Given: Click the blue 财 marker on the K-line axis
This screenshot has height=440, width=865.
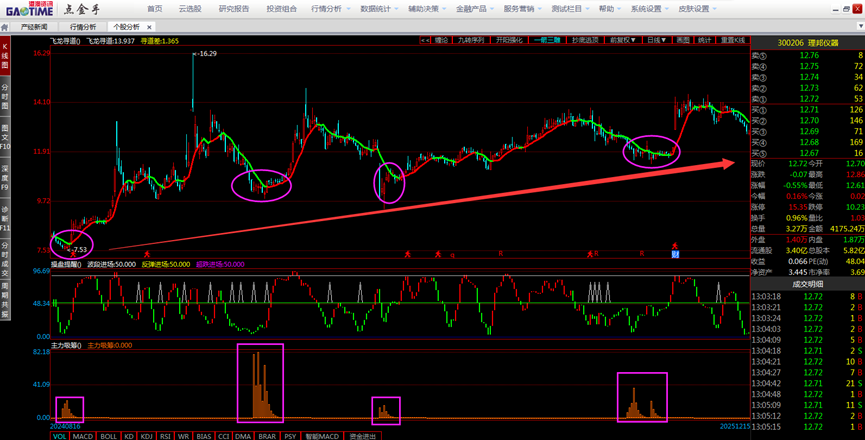Looking at the screenshot, I should tap(675, 254).
